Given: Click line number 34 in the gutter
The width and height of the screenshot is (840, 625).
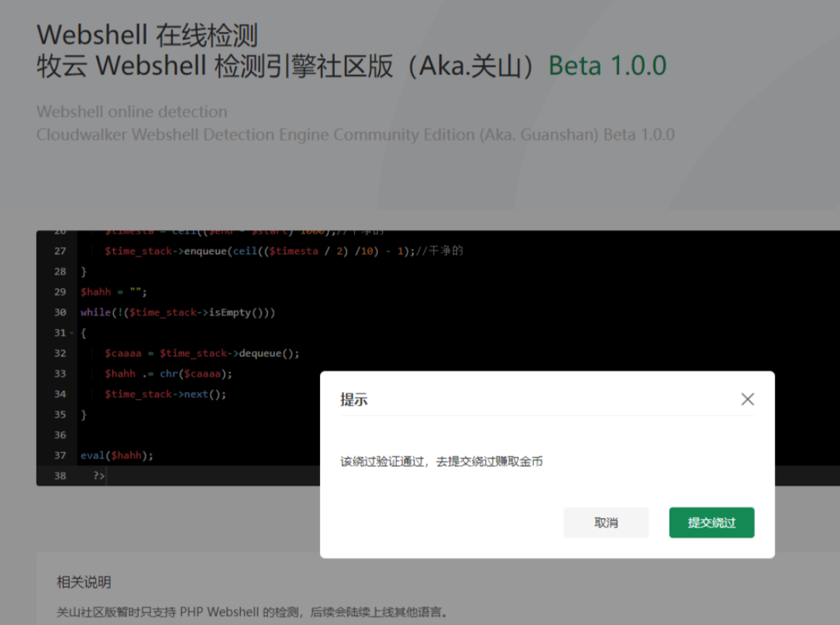Looking at the screenshot, I should [x=60, y=394].
